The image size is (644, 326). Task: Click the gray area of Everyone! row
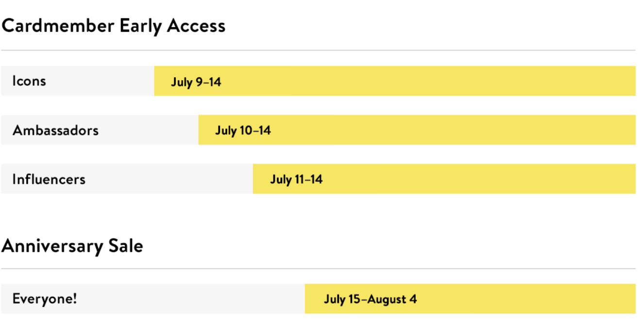click(x=153, y=299)
